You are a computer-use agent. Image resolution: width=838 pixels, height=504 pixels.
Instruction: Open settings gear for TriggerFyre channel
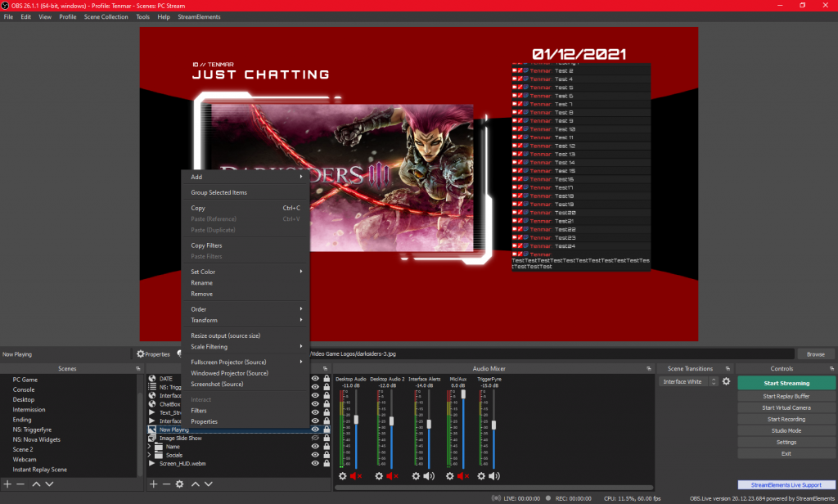click(481, 476)
